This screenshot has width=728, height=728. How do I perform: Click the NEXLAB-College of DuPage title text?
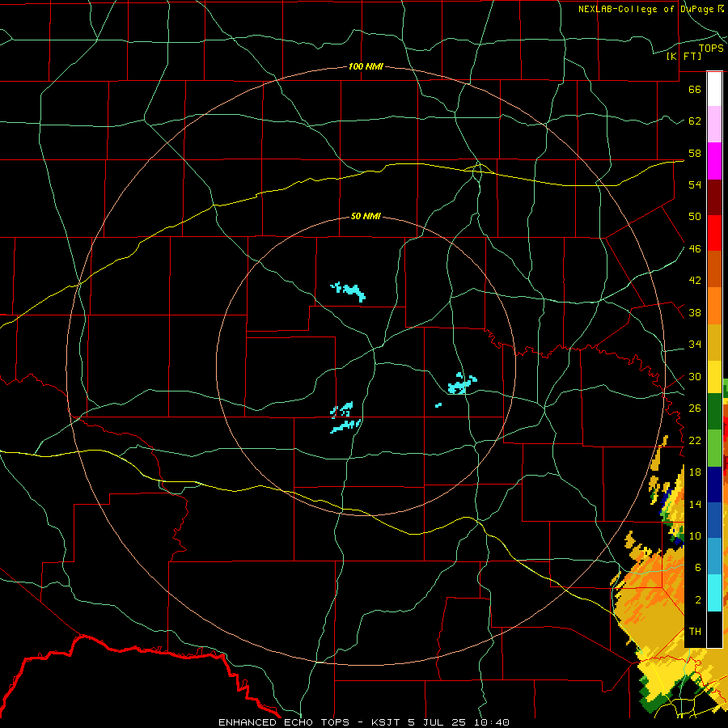pos(651,9)
